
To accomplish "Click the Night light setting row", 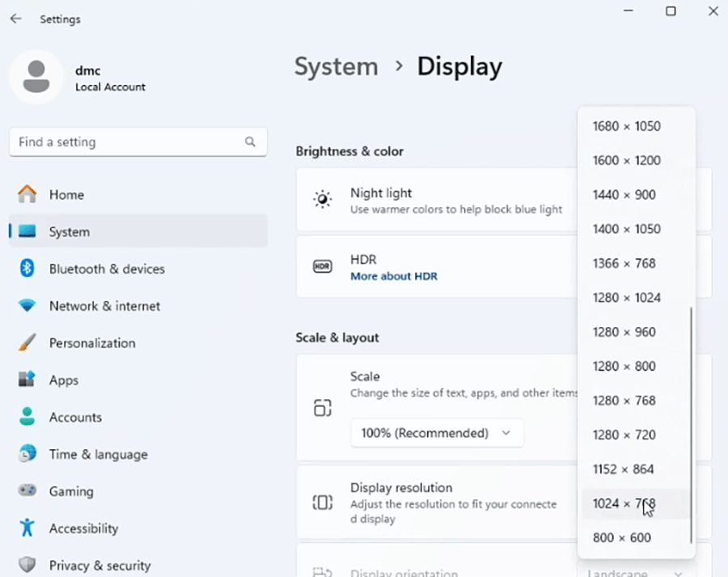I will (x=504, y=200).
